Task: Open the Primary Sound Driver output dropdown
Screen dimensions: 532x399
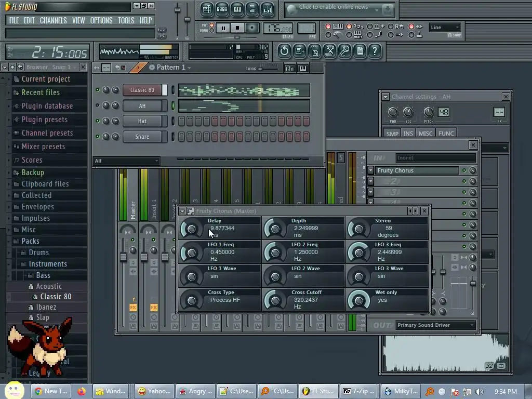Action: 436,325
